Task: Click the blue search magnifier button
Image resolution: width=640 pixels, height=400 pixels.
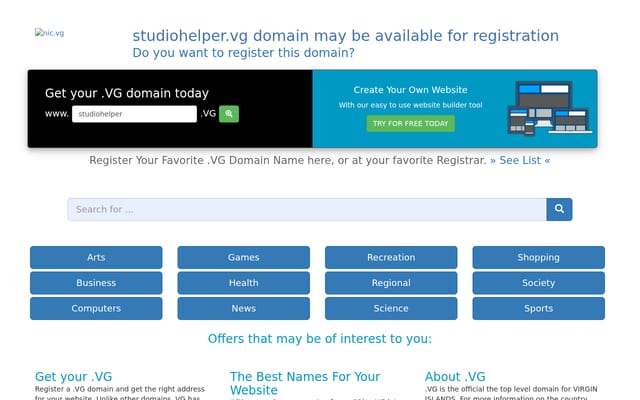Action: pos(559,209)
